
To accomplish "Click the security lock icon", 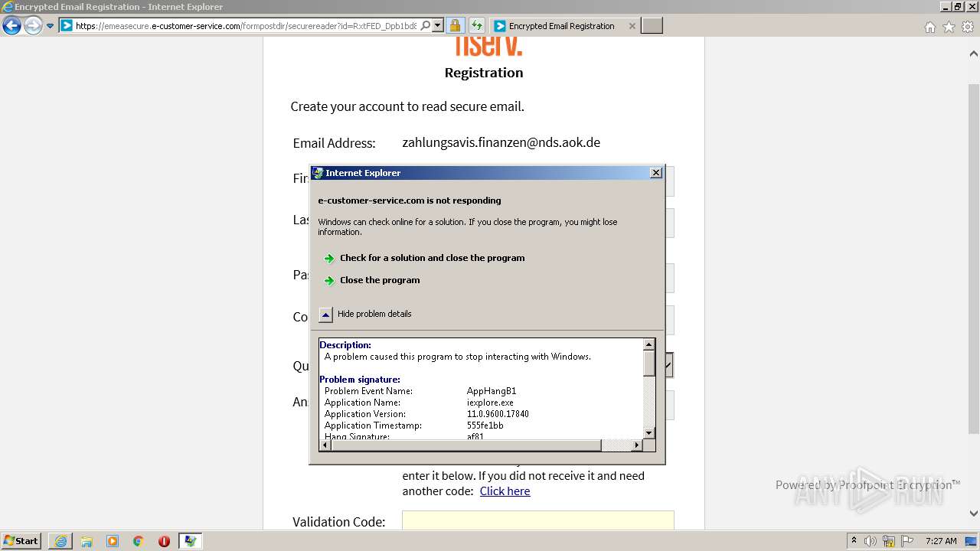I will pyautogui.click(x=455, y=25).
